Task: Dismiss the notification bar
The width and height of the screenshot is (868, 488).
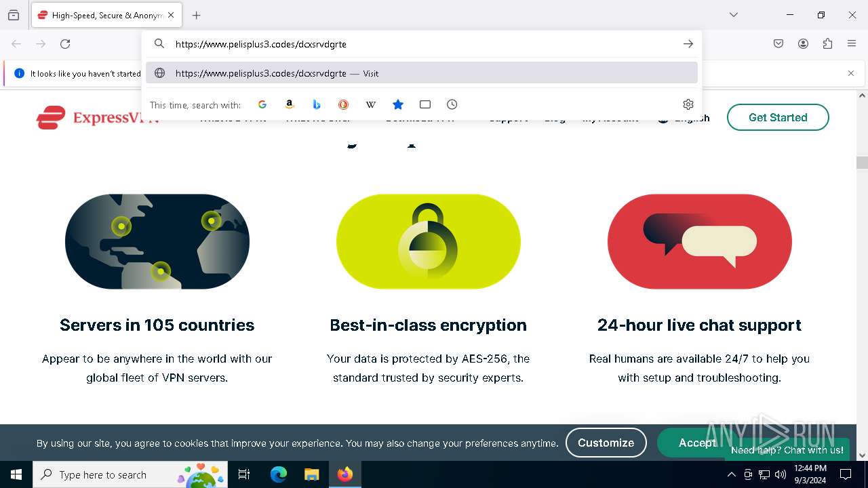Action: coord(851,73)
